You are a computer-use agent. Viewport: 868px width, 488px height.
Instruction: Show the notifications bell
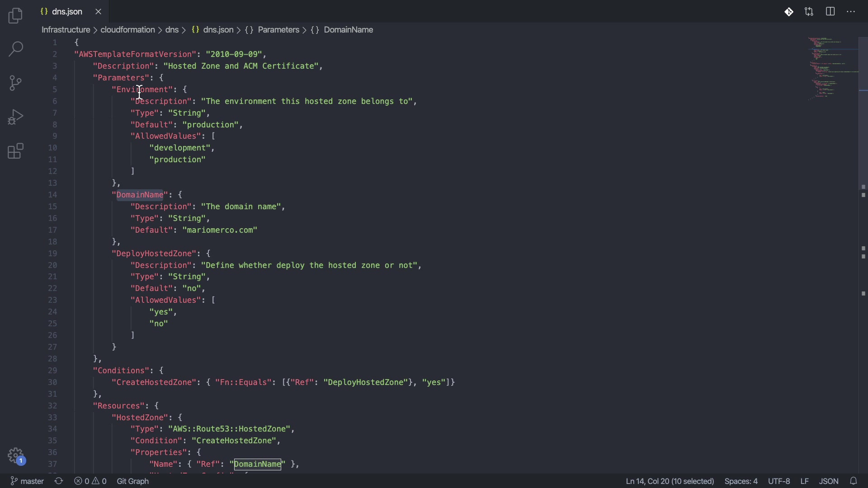tap(854, 481)
